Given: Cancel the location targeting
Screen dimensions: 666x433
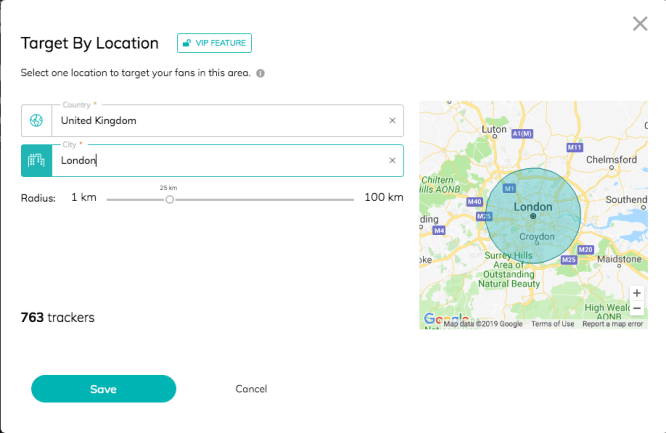Looking at the screenshot, I should tap(251, 389).
